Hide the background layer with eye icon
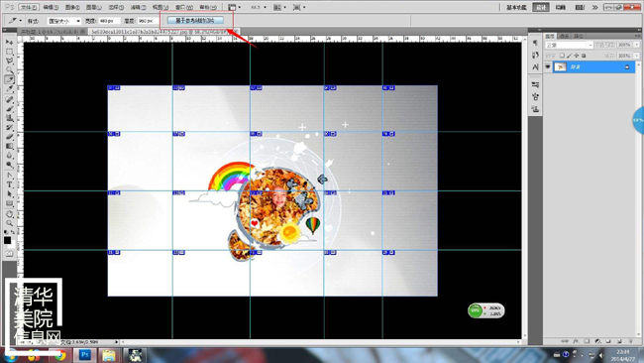Image resolution: width=644 pixels, height=363 pixels. pyautogui.click(x=548, y=66)
